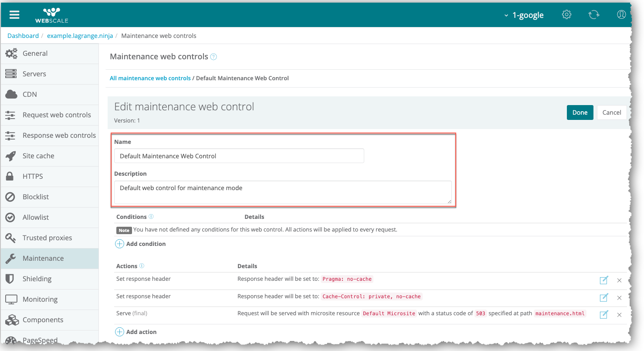The width and height of the screenshot is (644, 351).
Task: Edit the Serve (final) action
Action: (x=603, y=314)
